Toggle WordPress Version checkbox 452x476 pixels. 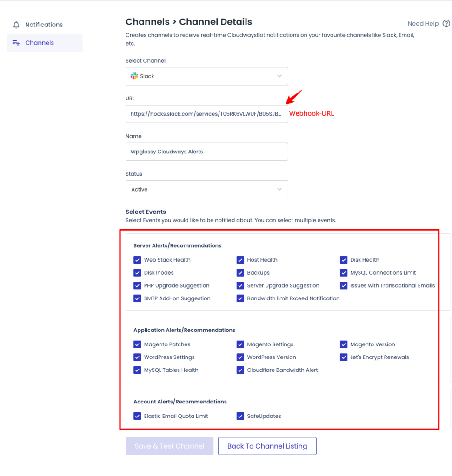pyautogui.click(x=240, y=357)
